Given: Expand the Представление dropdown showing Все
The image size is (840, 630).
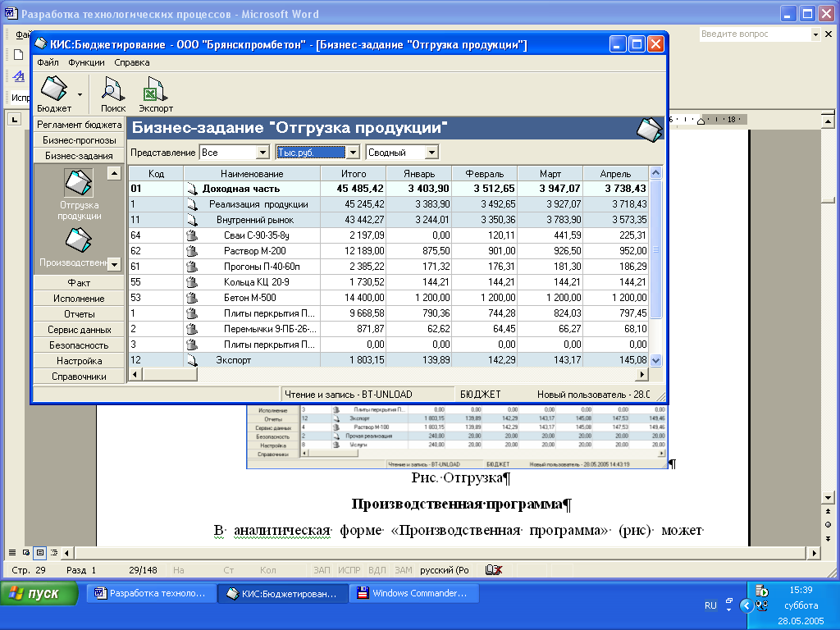Looking at the screenshot, I should (x=262, y=153).
